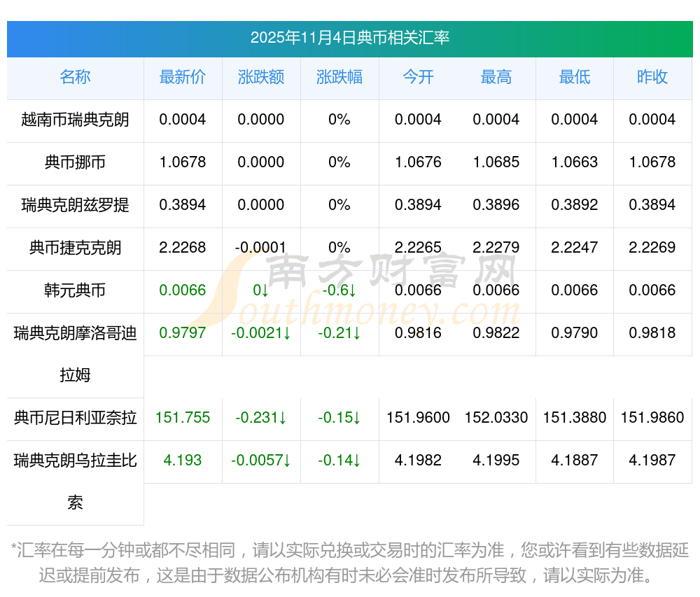The height and width of the screenshot is (597, 700).
Task: Click change amount -0.231↓
Action: pos(261,418)
